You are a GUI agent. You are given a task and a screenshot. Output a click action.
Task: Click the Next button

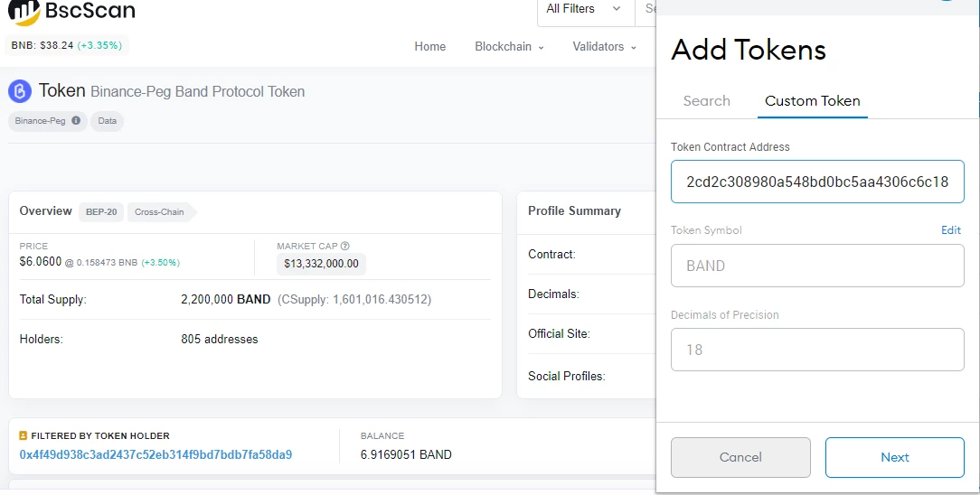point(894,458)
